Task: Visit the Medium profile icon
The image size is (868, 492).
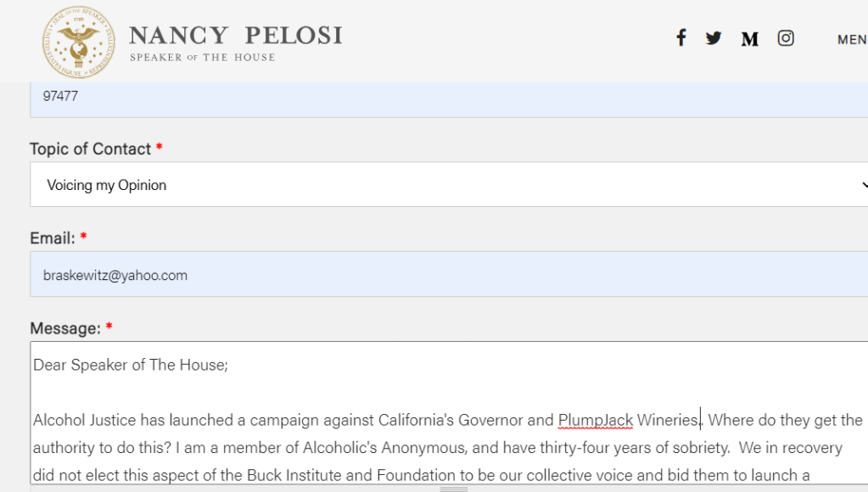Action: point(749,39)
